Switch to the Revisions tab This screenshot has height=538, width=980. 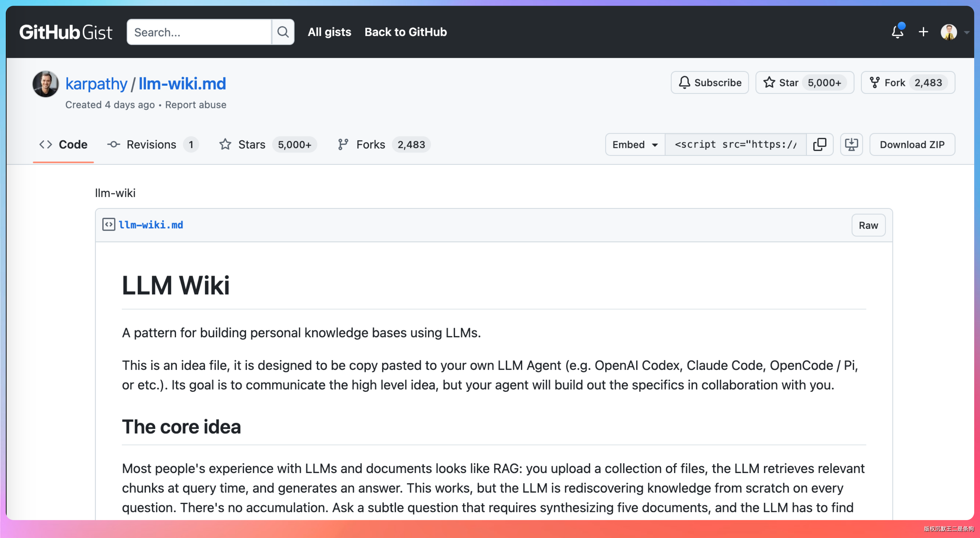pyautogui.click(x=152, y=144)
